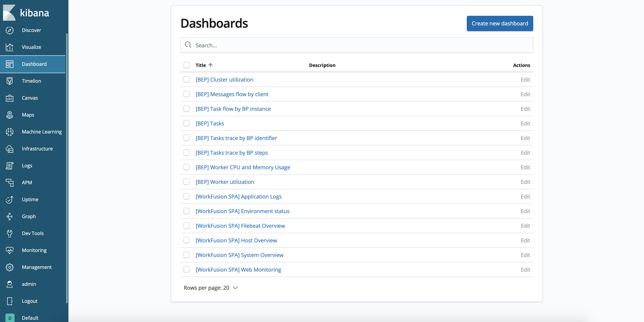
Task: Check [WorkFusion SPA] System Overview row
Action: click(186, 255)
